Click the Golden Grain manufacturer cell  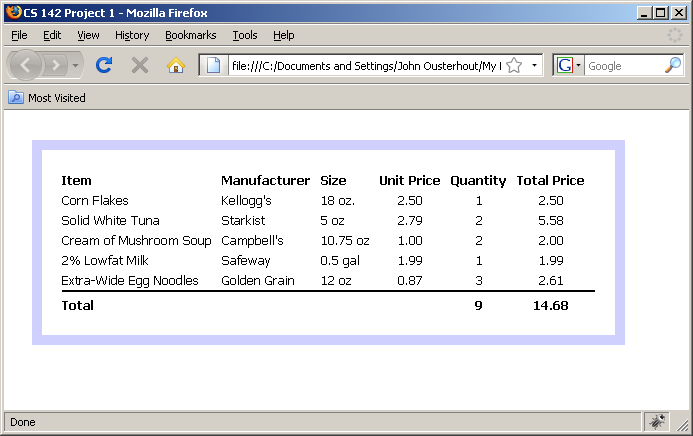258,281
